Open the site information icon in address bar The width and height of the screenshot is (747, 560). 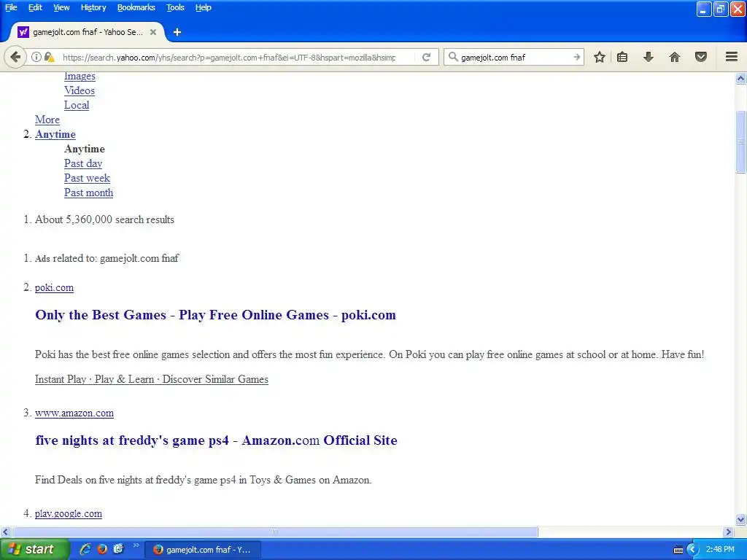coord(36,57)
